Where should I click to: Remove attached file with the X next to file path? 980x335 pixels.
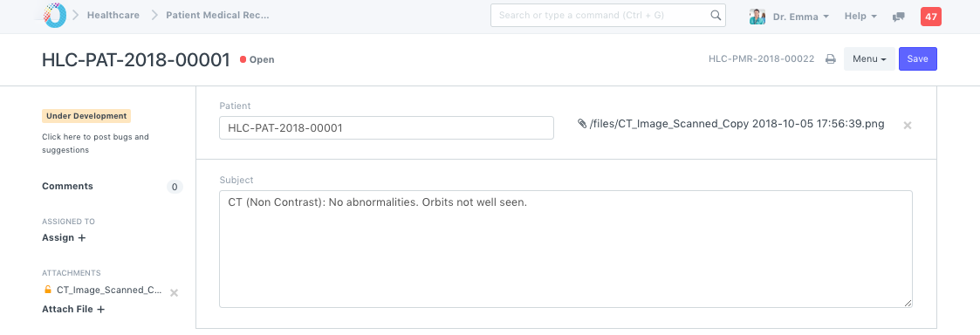tap(908, 125)
